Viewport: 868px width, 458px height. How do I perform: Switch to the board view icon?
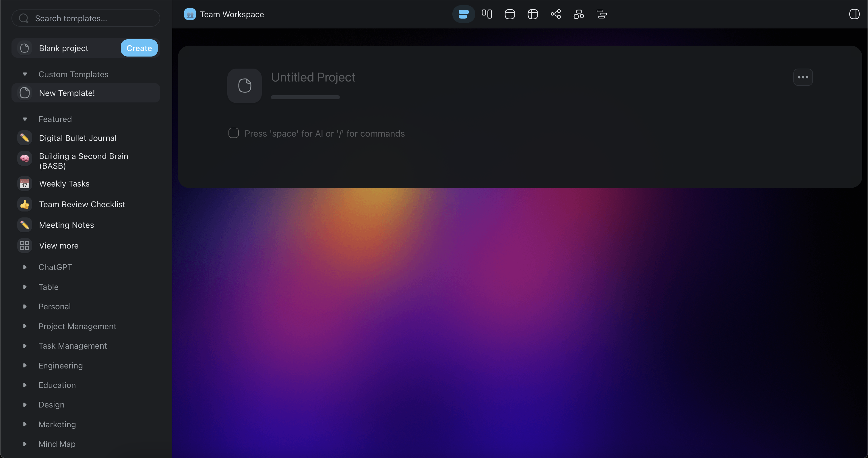[x=487, y=14]
